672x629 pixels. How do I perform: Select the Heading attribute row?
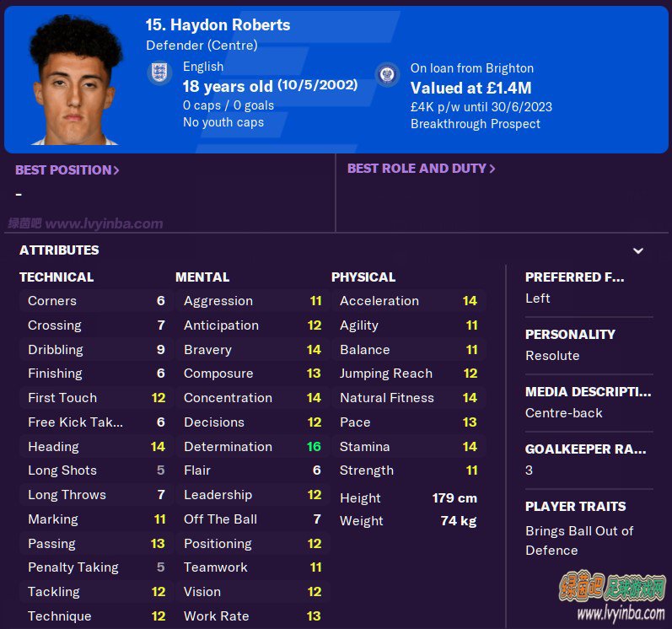96,447
